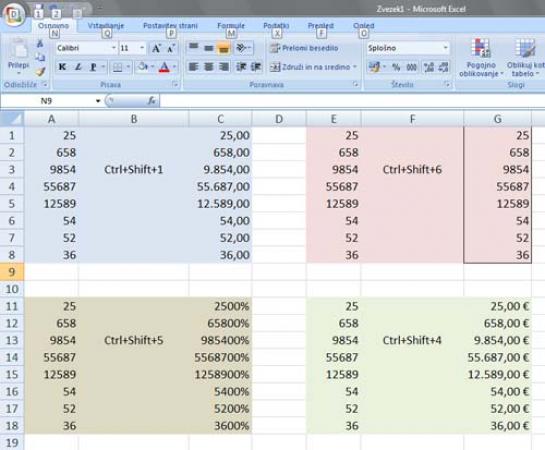Apply the fill color paint bucket
Screen dimensions: 545x450
(143, 67)
